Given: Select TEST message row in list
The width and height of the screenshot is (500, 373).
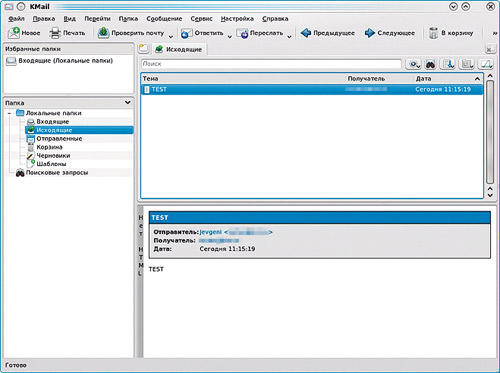Looking at the screenshot, I should pos(312,89).
